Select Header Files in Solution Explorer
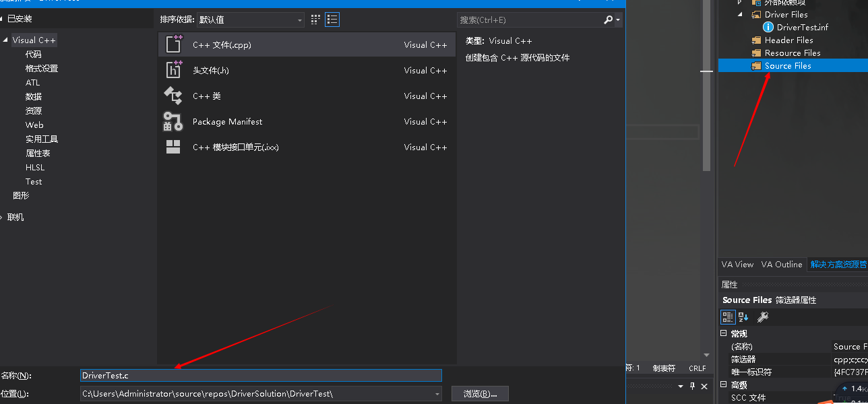The width and height of the screenshot is (868, 404). pos(788,40)
